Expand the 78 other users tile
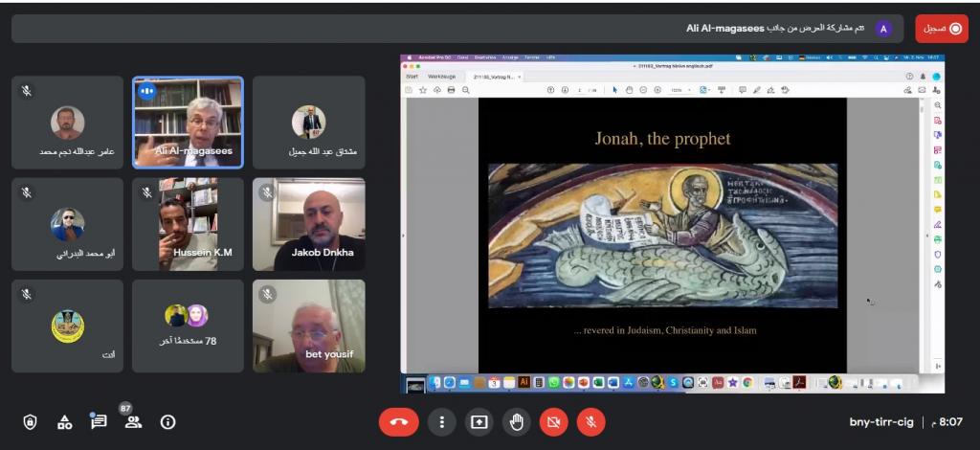Image resolution: width=980 pixels, height=450 pixels. 187,326
